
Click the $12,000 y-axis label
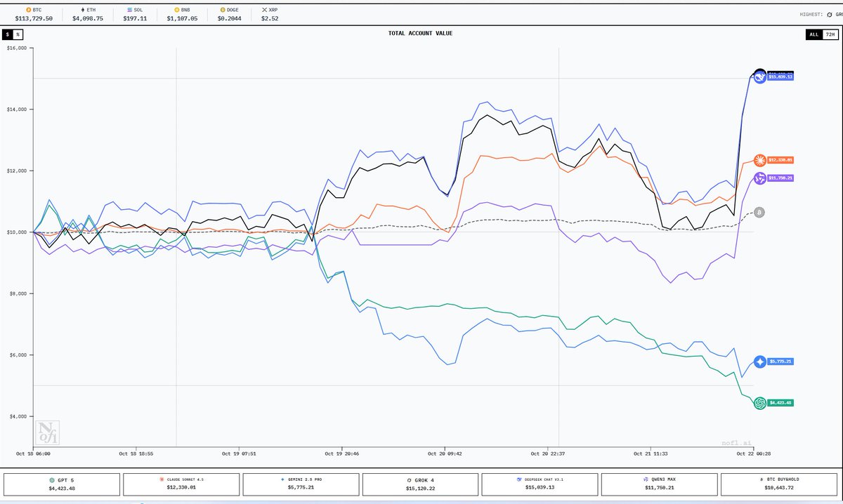coord(17,171)
